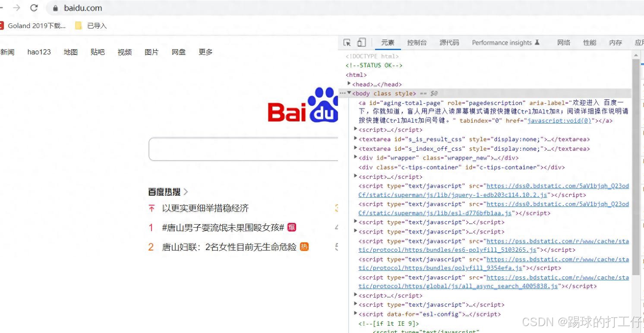Click the Performance insights flask icon
Image resolution: width=644 pixels, height=333 pixels.
point(537,42)
